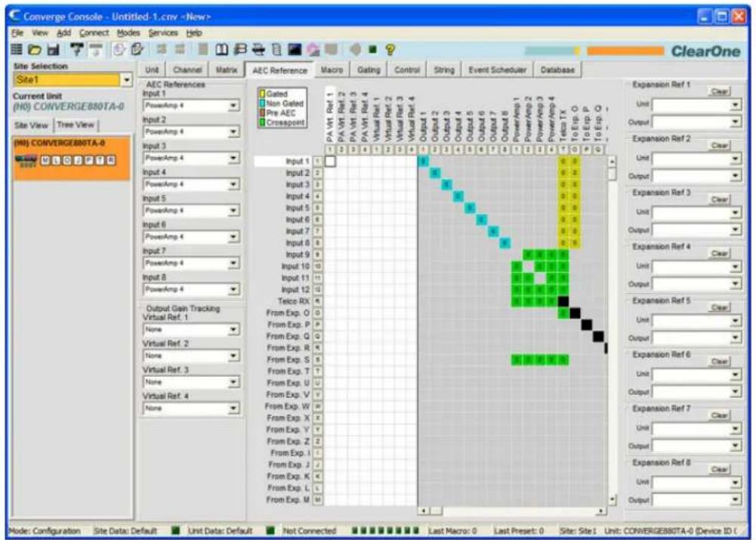Click the open folder toolbar icon
Screen dimensions: 756x540
pyautogui.click(x=34, y=49)
